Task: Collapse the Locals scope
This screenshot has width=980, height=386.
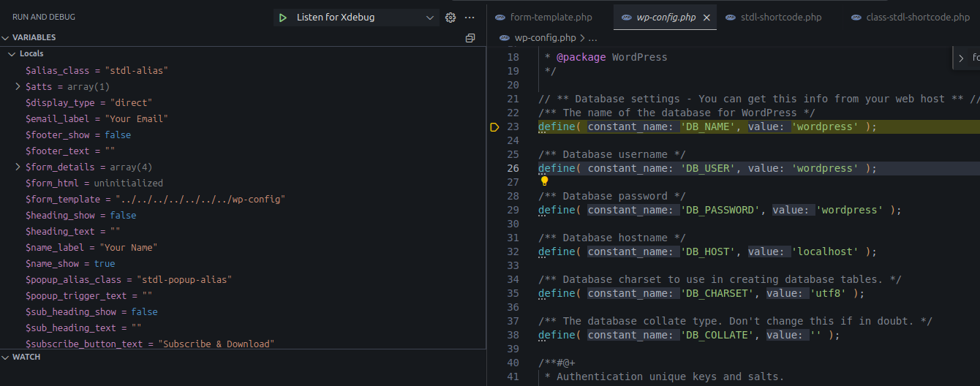Action: point(12,54)
